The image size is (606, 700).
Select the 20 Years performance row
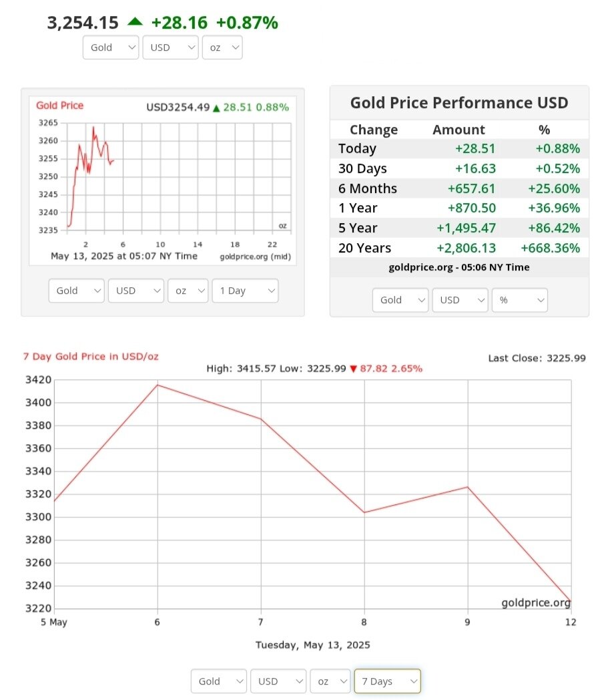point(459,248)
